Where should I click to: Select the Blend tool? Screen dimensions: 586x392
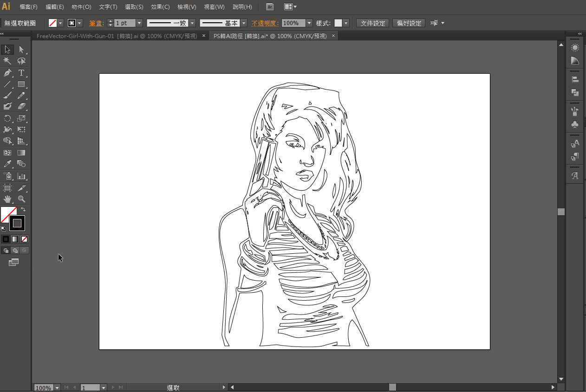pos(21,164)
